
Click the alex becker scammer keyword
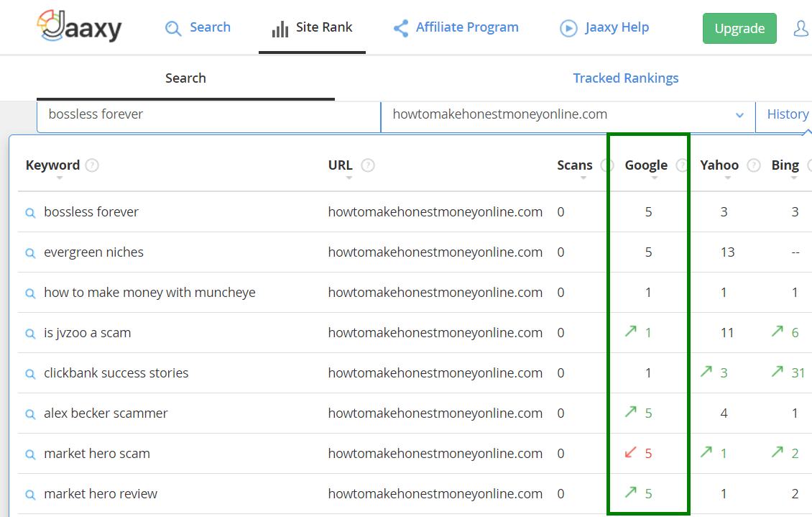[106, 413]
